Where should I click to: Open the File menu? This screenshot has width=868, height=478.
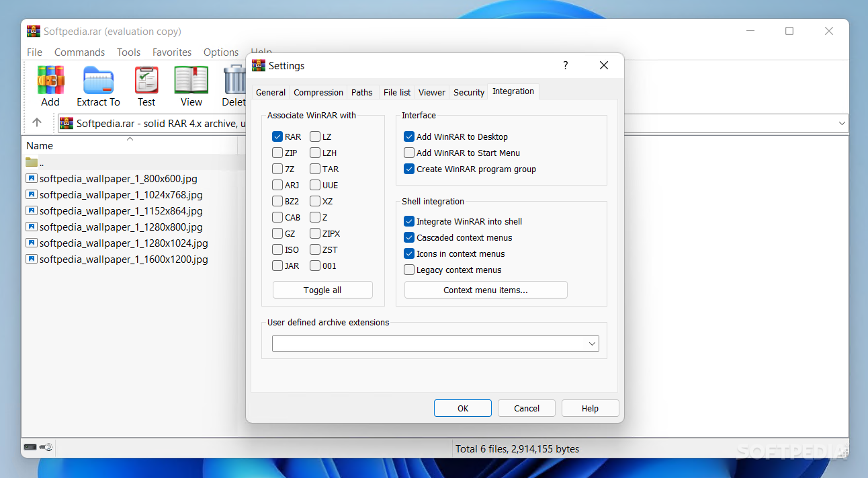(x=34, y=52)
